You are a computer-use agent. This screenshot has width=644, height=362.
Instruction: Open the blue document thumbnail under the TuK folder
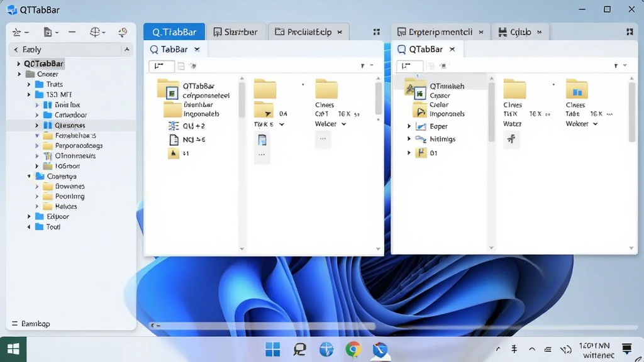coord(262,140)
